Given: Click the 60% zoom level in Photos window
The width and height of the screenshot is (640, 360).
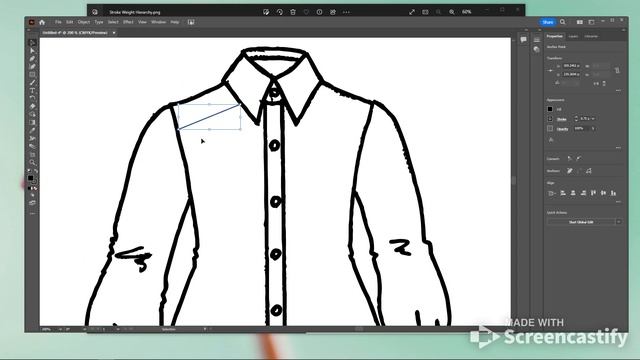Looking at the screenshot, I should click(x=467, y=12).
